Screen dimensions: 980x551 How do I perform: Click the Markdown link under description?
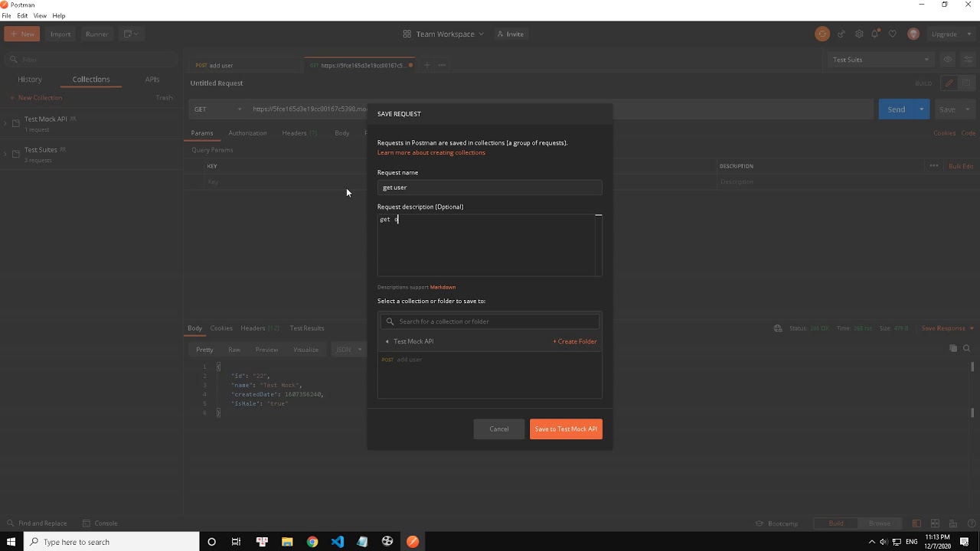click(443, 287)
